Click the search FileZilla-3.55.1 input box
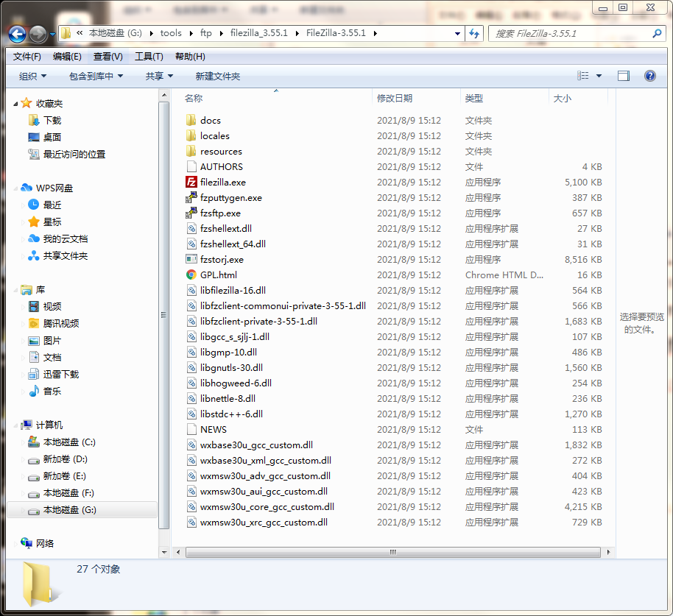Screen dimensions: 673x616 571,33
